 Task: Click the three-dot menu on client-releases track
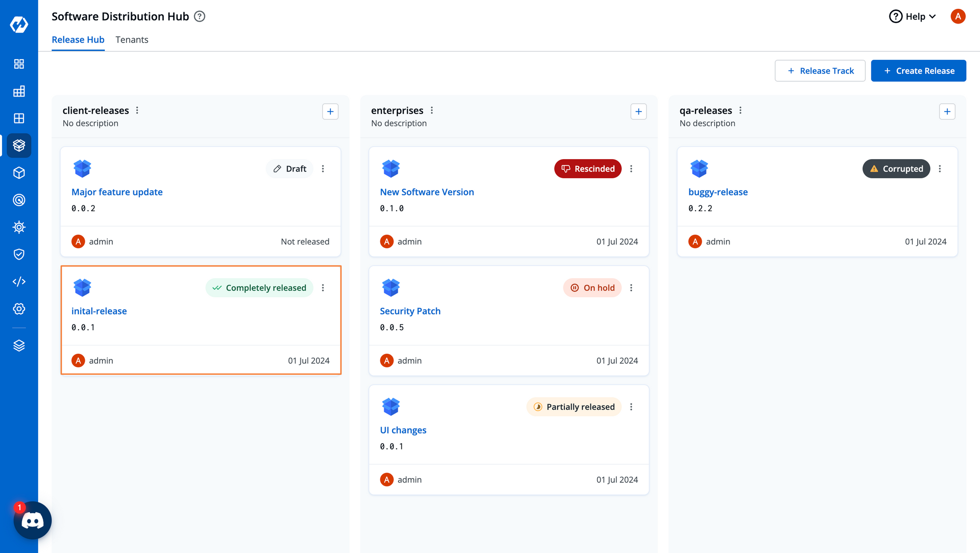[137, 110]
